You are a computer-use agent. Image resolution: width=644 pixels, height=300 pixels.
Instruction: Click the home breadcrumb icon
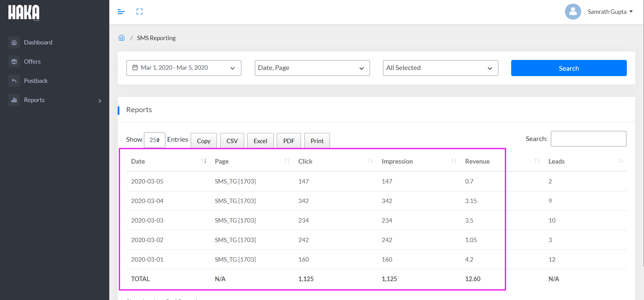122,38
